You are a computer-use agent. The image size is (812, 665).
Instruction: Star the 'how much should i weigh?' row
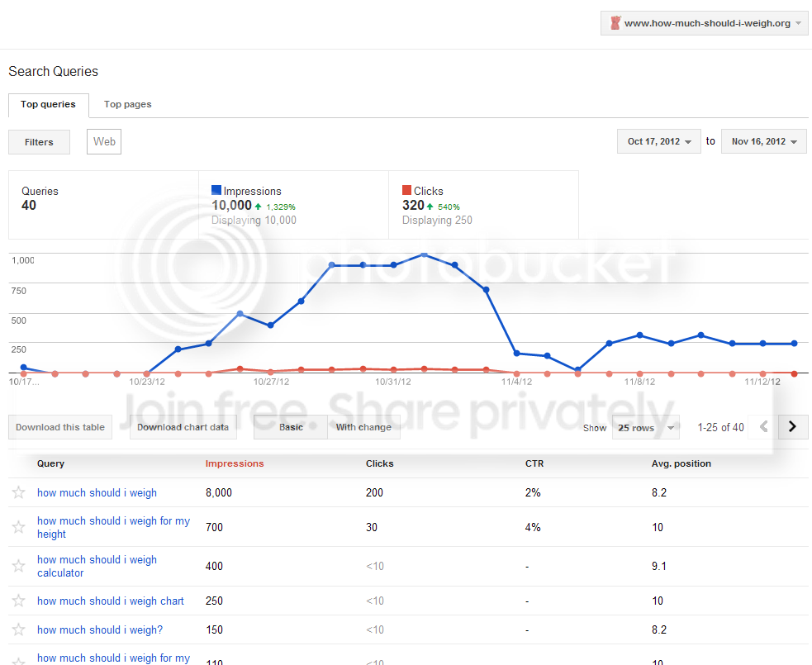point(19,629)
